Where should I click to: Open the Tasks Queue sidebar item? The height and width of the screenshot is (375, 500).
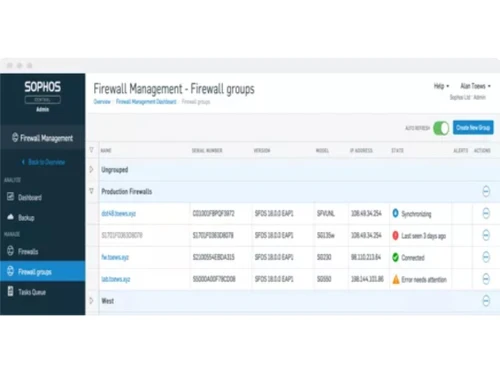[42, 292]
